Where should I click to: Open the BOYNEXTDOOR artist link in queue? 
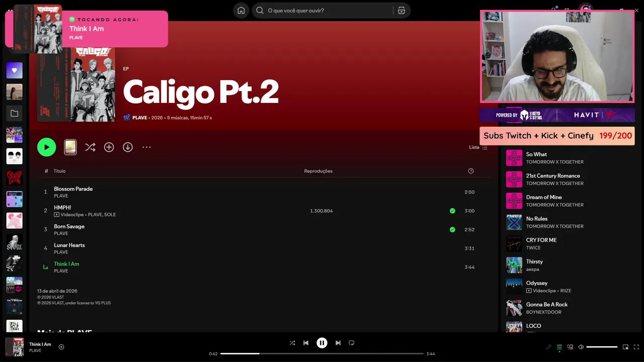pos(543,312)
